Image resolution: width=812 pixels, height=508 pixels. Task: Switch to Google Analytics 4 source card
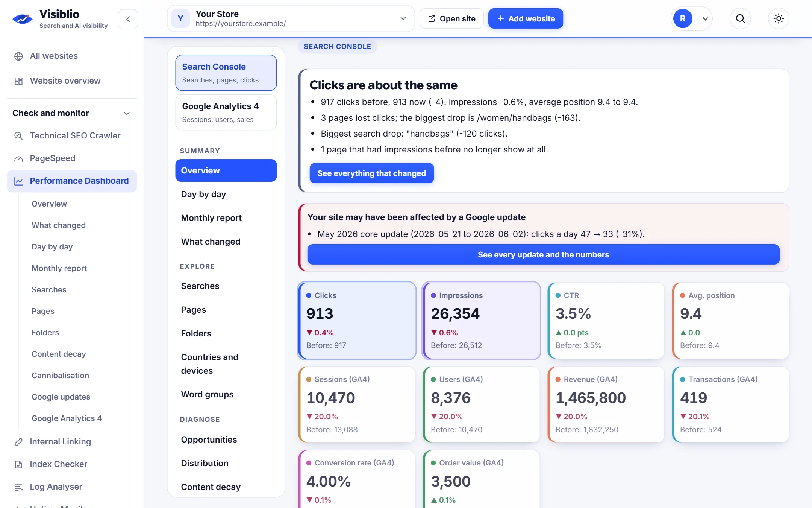(226, 112)
